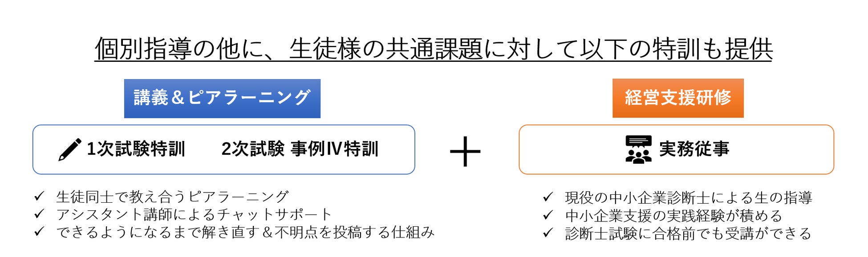Click the checkmark beside 中小企業支援の実践経験
This screenshot has height=257, width=868.
click(x=548, y=215)
